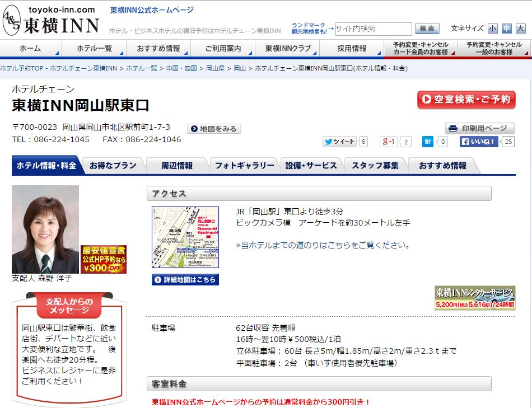Click the 16時～翌10時￥500税込/1泊 text
This screenshot has width=532, height=408.
(x=288, y=339)
